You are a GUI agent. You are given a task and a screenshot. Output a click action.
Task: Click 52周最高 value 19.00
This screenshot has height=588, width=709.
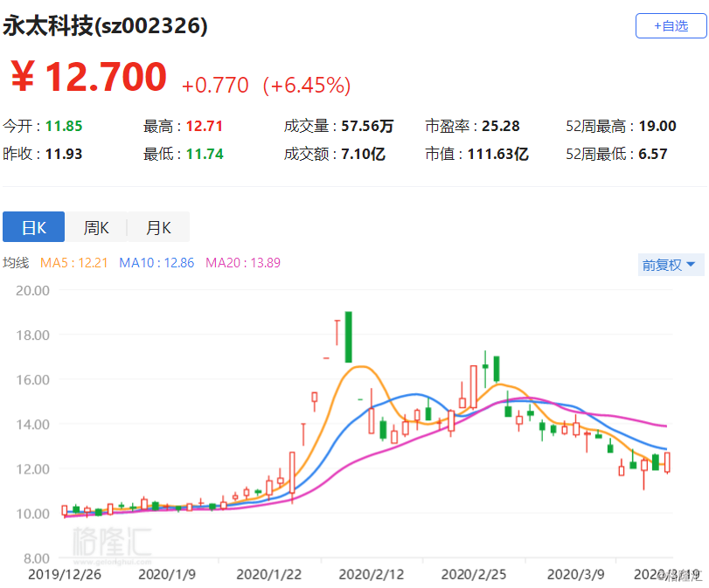tap(657, 126)
